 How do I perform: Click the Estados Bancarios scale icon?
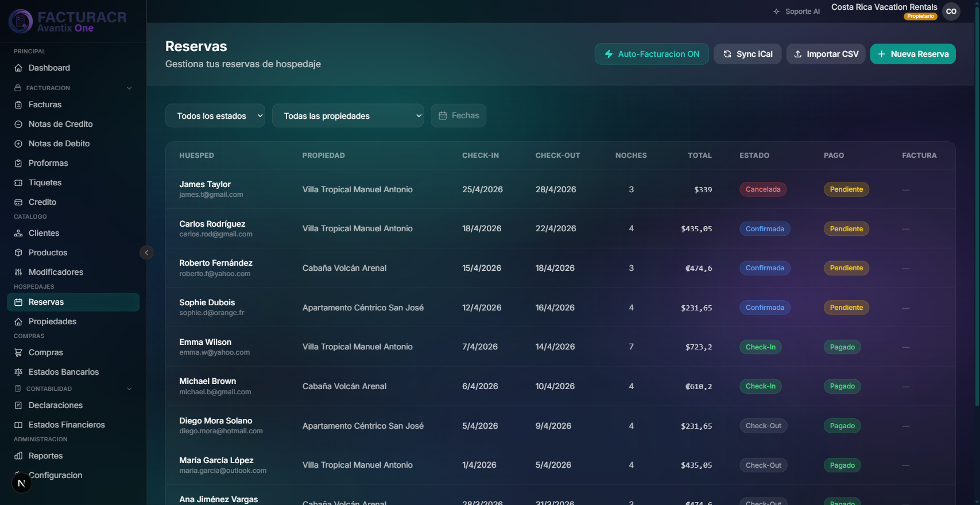click(x=18, y=372)
